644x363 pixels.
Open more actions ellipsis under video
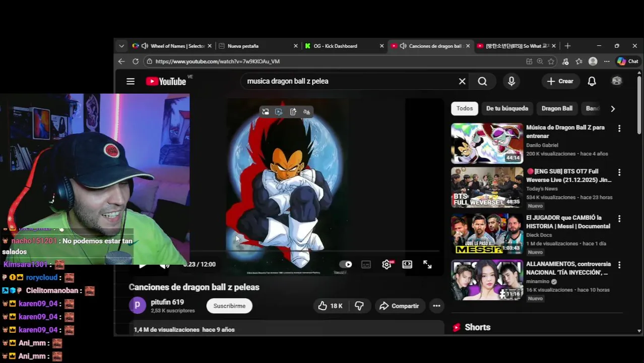click(x=436, y=306)
